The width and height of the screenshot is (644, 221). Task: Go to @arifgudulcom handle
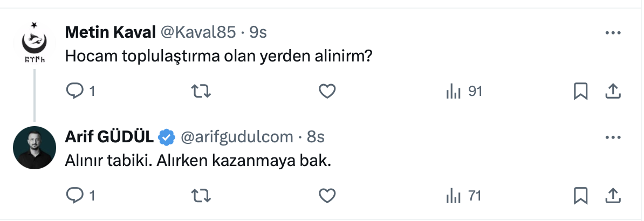tap(237, 137)
